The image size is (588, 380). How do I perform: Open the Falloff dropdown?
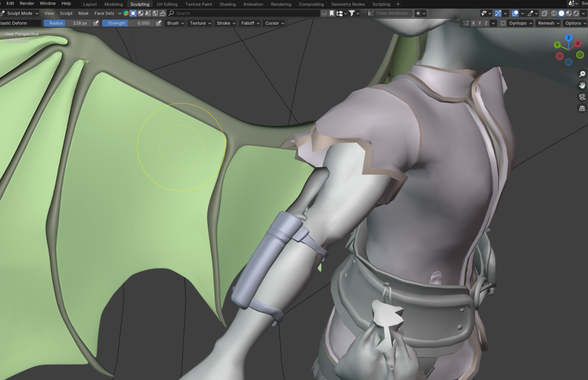(250, 23)
